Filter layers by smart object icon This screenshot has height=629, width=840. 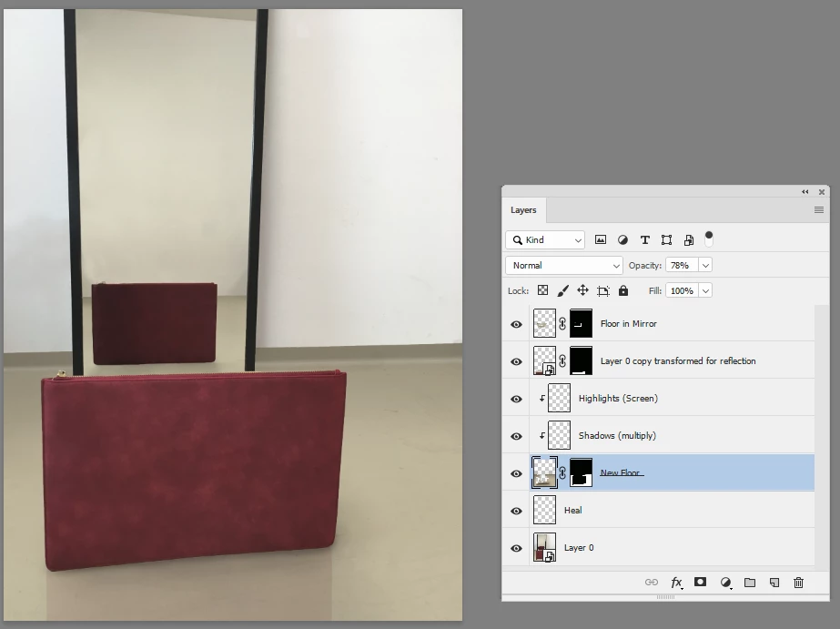point(689,240)
